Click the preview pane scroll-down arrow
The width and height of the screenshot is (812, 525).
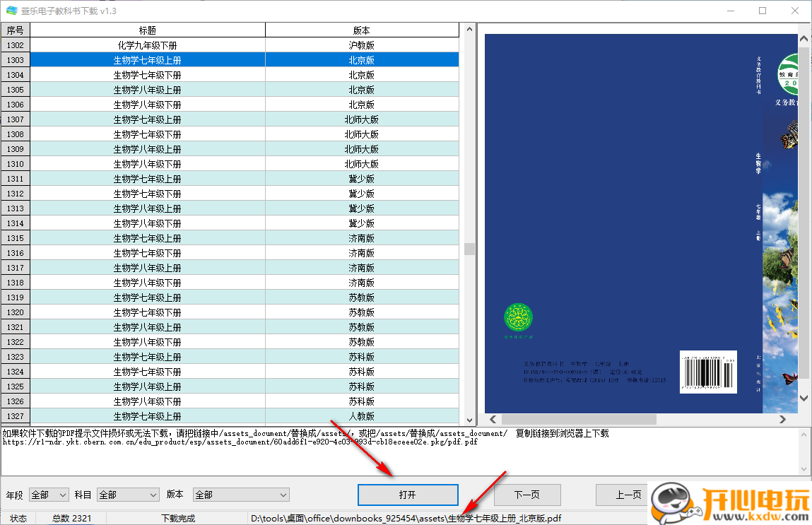(x=804, y=398)
